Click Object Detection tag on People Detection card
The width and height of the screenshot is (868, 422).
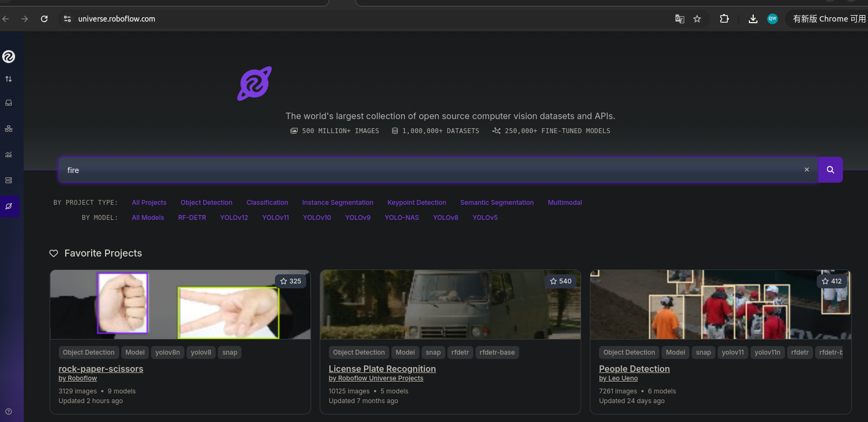click(629, 352)
